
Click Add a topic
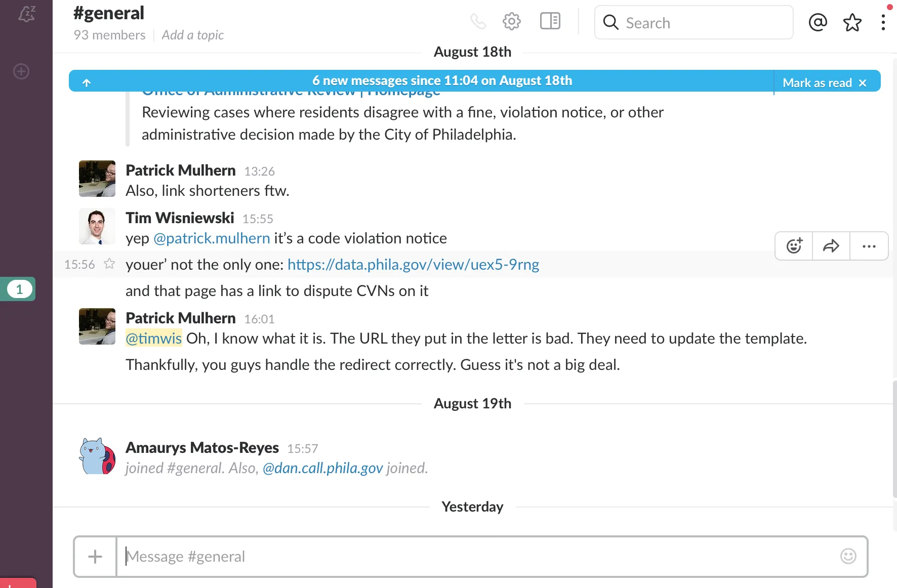pos(192,35)
